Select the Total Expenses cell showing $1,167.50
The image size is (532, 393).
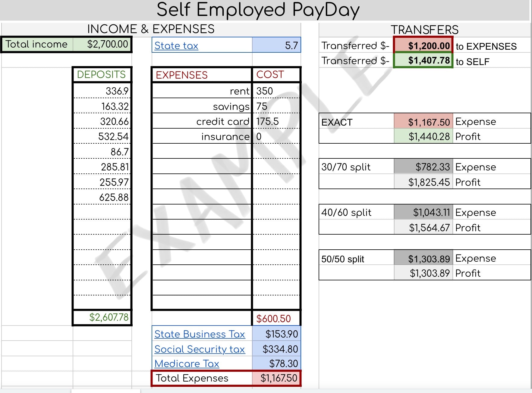click(x=276, y=378)
